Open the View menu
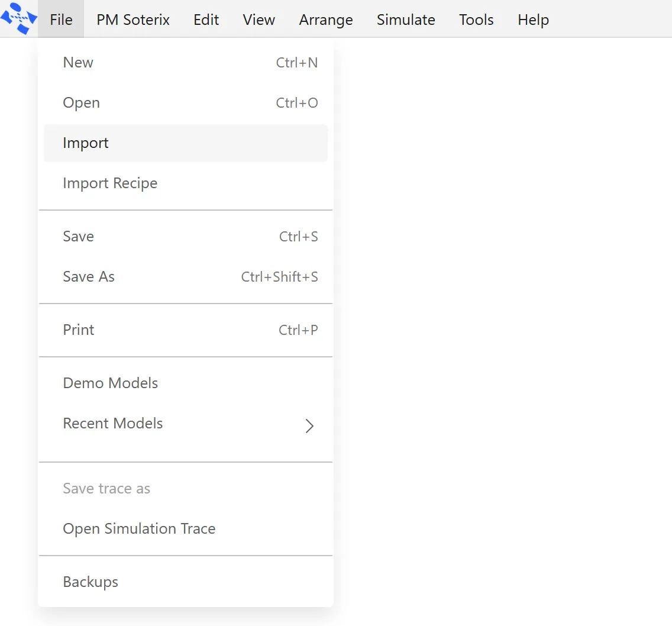The width and height of the screenshot is (672, 626). 259,20
